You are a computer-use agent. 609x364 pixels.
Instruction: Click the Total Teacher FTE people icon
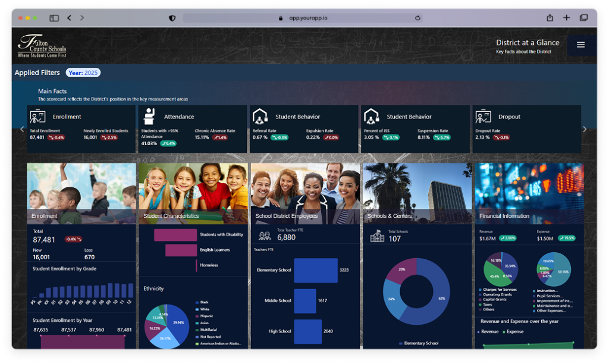coord(265,236)
